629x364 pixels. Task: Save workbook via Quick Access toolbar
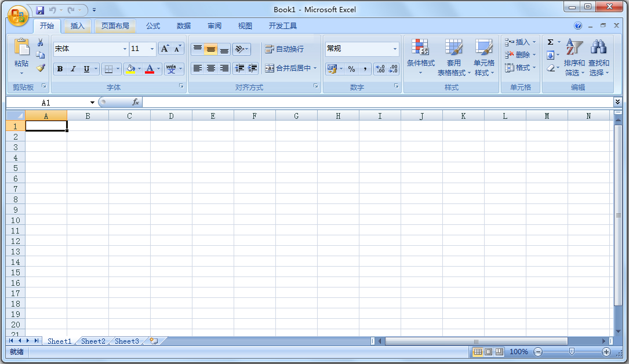[x=40, y=10]
